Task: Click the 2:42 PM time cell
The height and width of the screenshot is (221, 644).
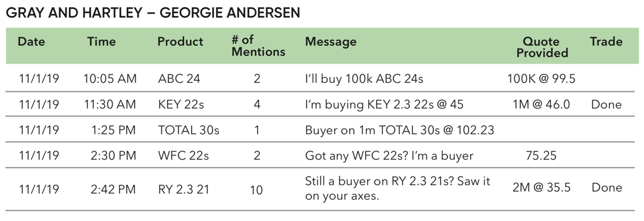Action: (x=113, y=189)
